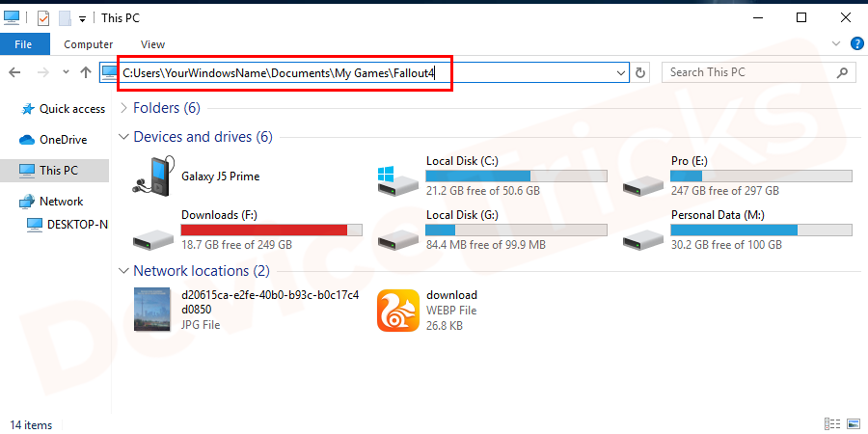Select OneDrive in the navigation pane
The height and width of the screenshot is (434, 868).
62,140
